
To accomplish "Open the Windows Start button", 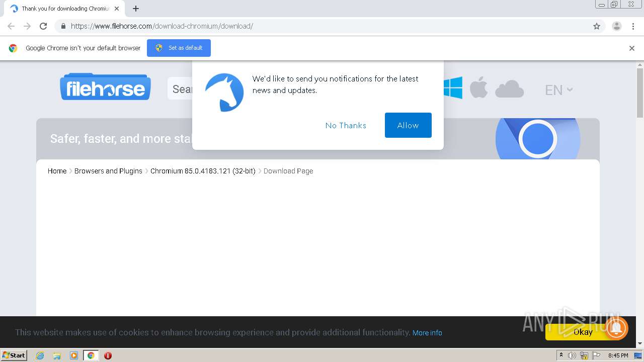I will point(14,355).
